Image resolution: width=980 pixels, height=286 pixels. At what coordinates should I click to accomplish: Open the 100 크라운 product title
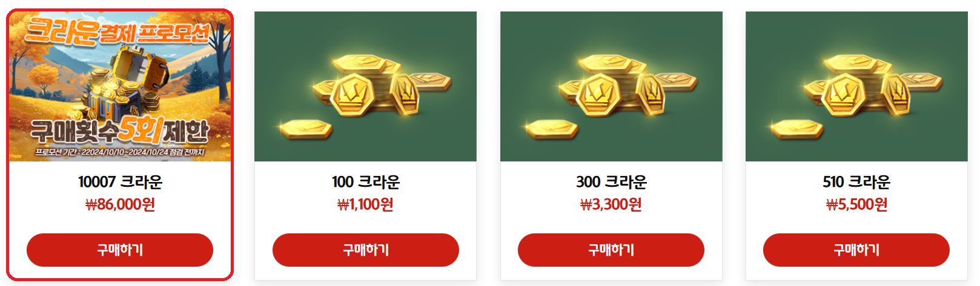pos(366,181)
